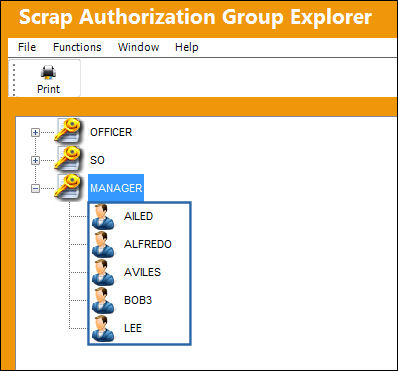The width and height of the screenshot is (398, 371).
Task: Select the OFFICER group label
Action: pyautogui.click(x=111, y=132)
